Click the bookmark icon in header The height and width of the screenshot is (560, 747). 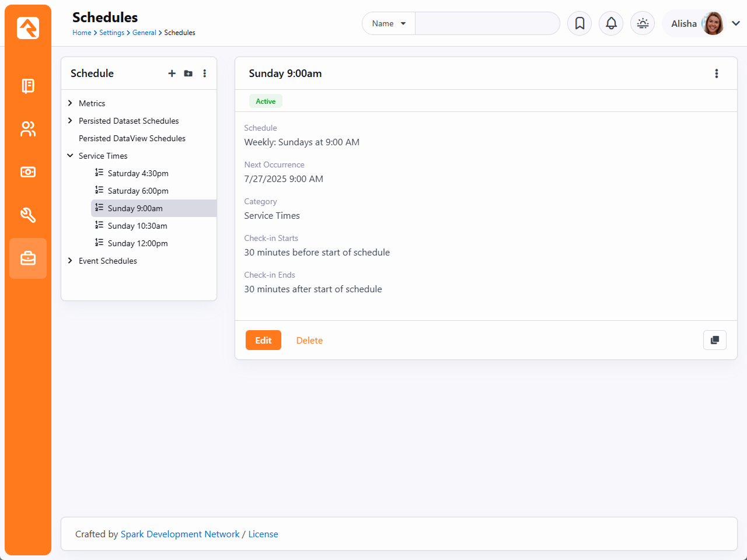pos(580,23)
